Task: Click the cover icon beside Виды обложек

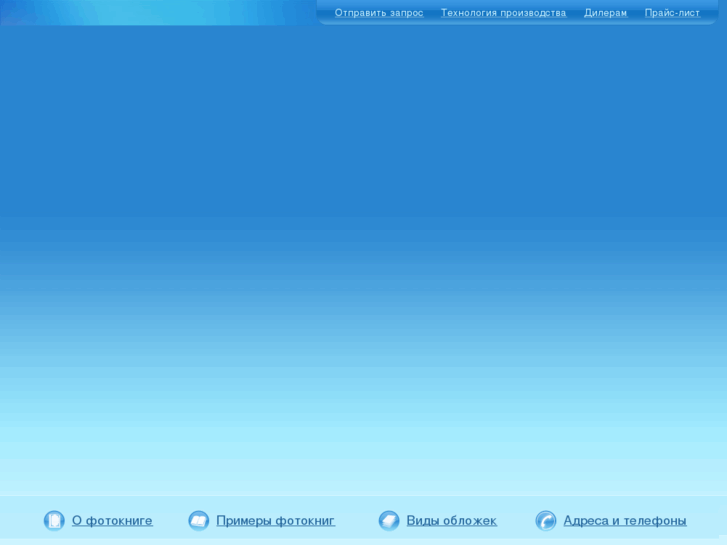Action: [389, 520]
